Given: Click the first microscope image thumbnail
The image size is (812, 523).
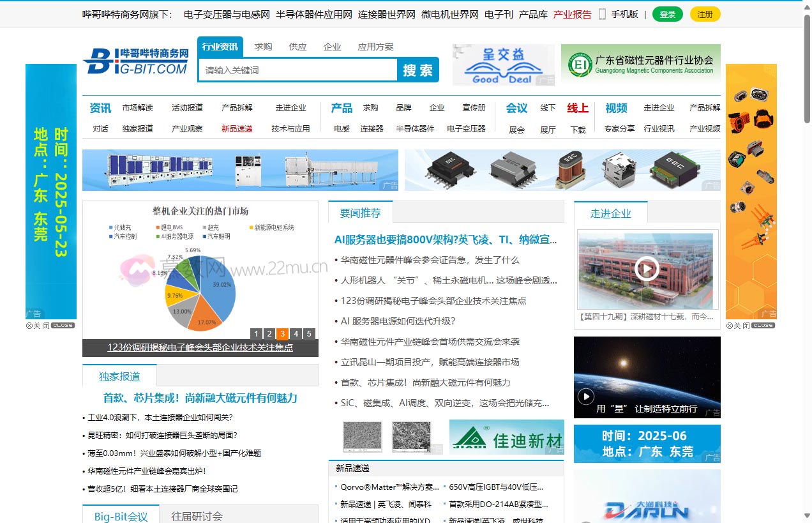Looking at the screenshot, I should point(362,437).
